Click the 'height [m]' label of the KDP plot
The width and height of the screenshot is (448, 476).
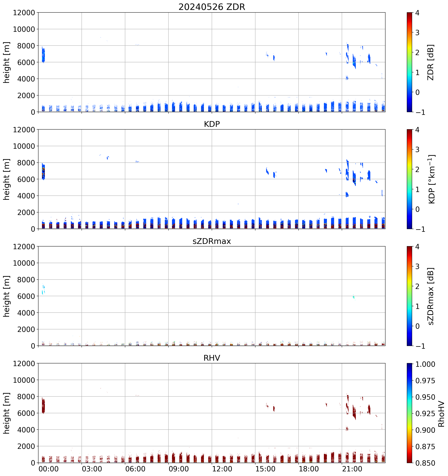[x=7, y=179]
